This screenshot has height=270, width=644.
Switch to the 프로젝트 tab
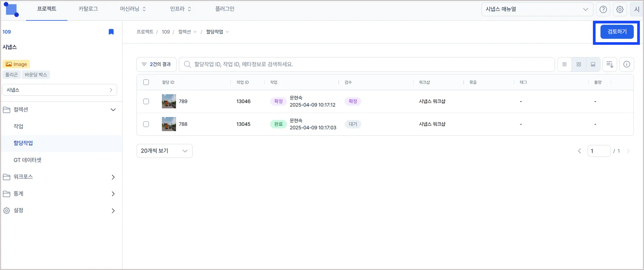(47, 9)
